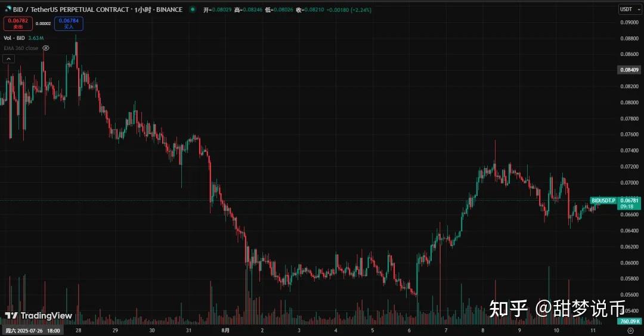Click the 760.09K volume value label

click(630, 322)
